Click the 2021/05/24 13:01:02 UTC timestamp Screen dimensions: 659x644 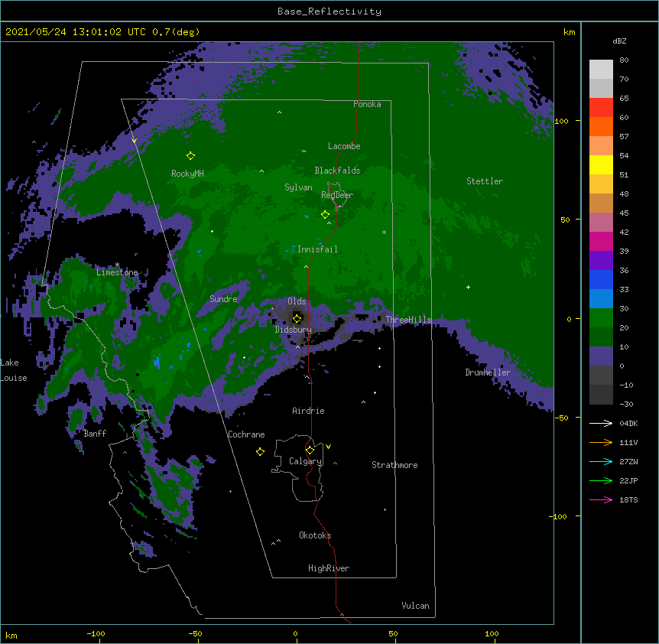[76, 32]
